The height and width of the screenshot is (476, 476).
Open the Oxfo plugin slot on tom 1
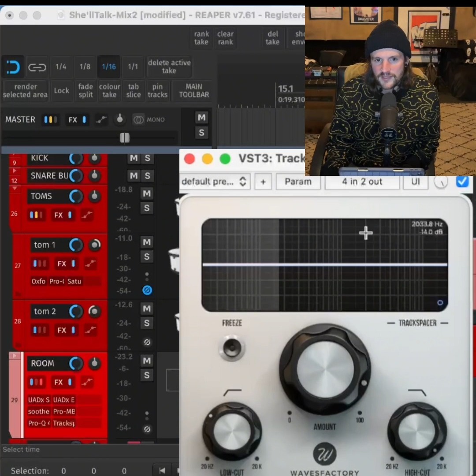(38, 281)
